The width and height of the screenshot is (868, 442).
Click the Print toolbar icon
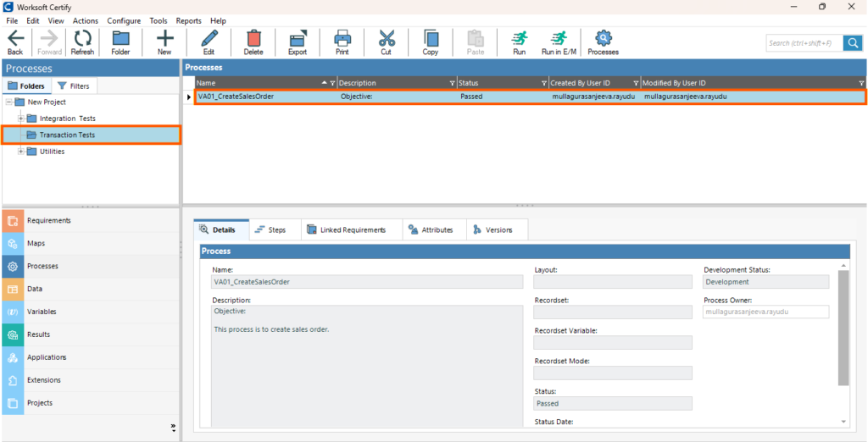(342, 42)
